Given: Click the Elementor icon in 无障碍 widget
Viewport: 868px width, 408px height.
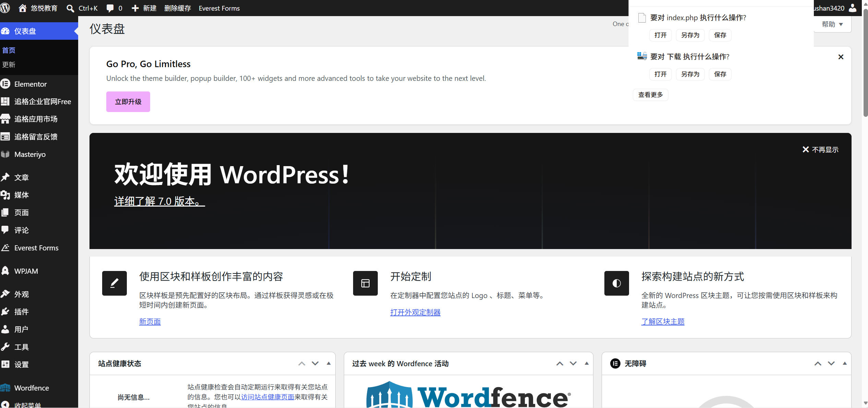Looking at the screenshot, I should click(615, 363).
